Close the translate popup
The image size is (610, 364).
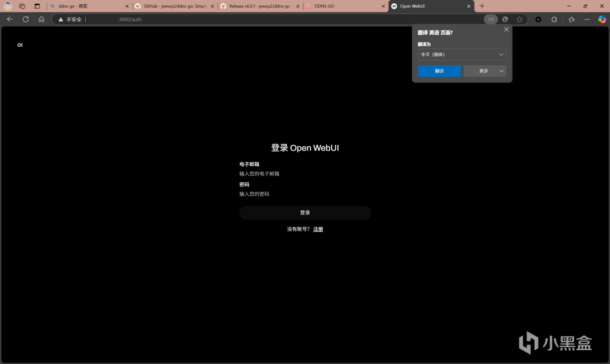[x=507, y=30]
